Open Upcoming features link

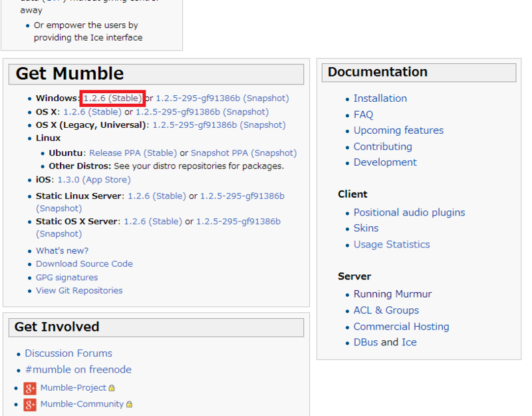point(398,130)
